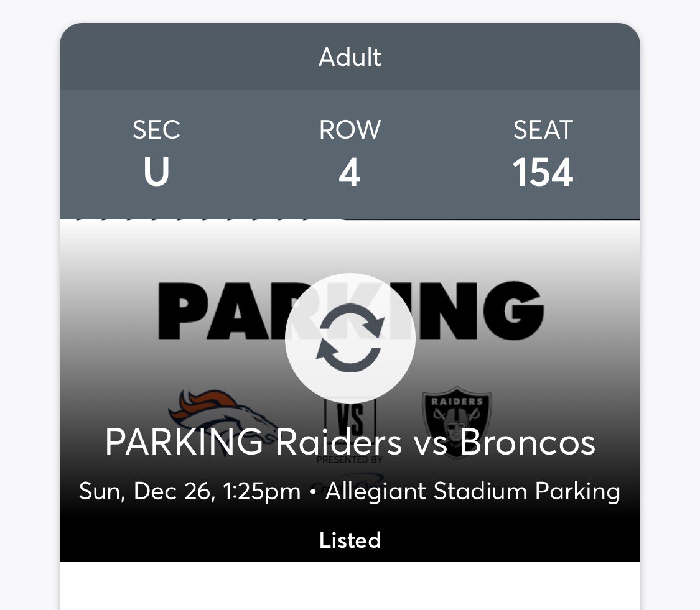Click the Sun, Dec 26, 1:25pm date text
Image resolution: width=700 pixels, height=610 pixels.
tap(190, 491)
